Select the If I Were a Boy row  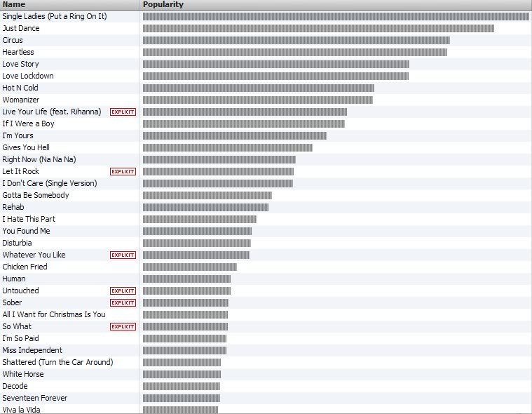click(x=28, y=123)
